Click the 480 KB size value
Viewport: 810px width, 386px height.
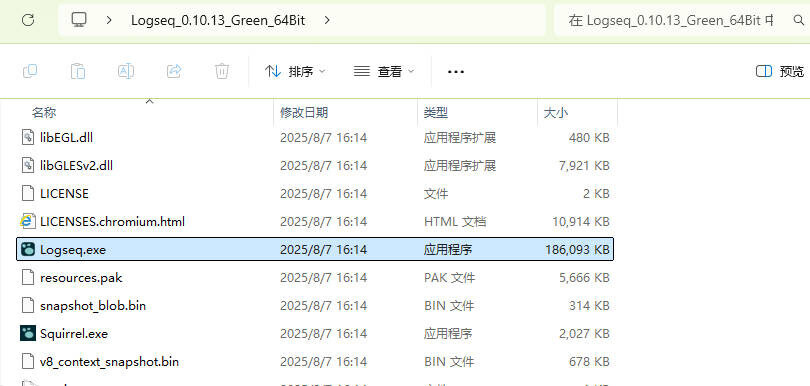click(589, 137)
